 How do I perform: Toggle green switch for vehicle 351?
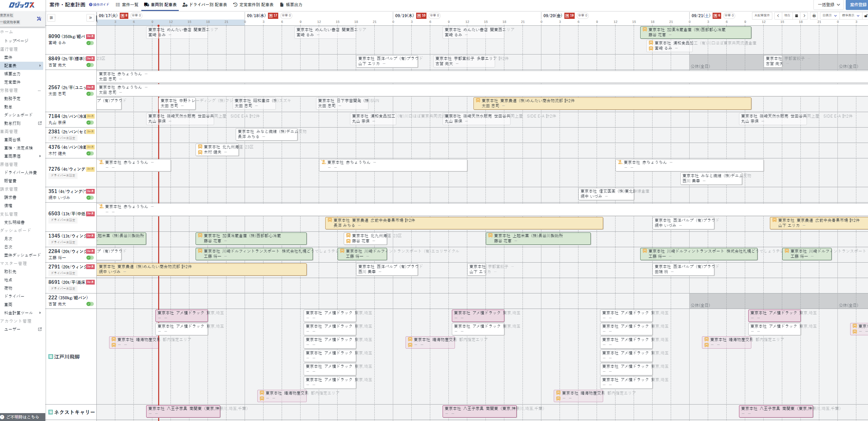click(x=90, y=197)
